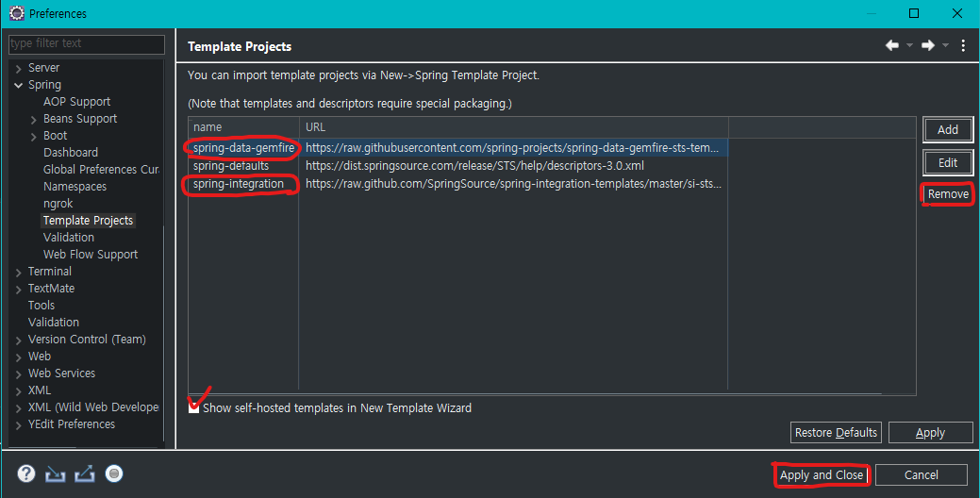Select the Web tree item

[40, 357]
